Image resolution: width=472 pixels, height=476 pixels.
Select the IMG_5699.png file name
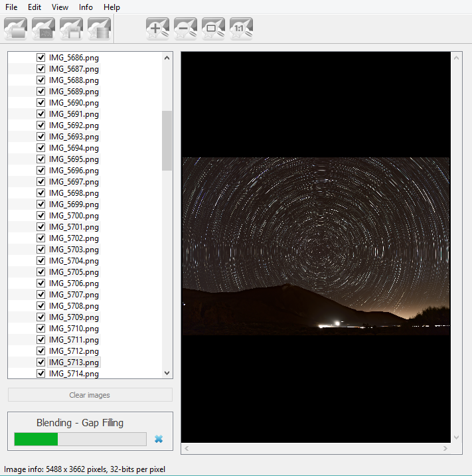click(74, 204)
